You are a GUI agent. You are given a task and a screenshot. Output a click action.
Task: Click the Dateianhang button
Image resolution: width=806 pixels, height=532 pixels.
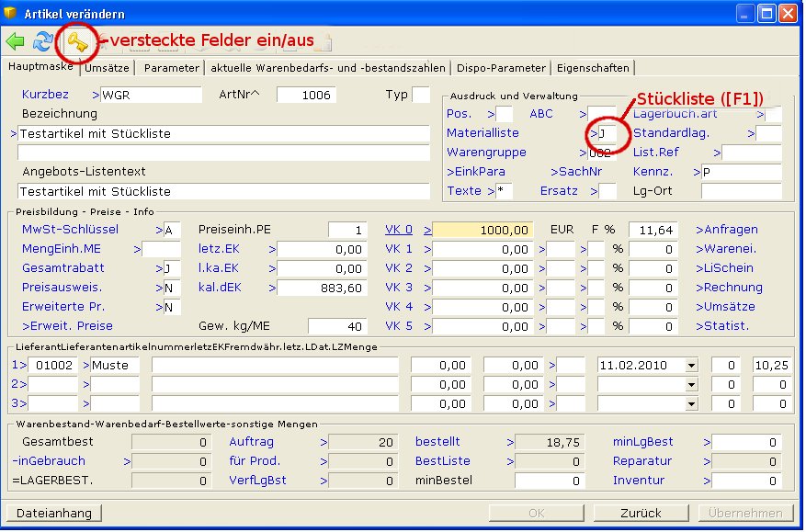point(53,513)
